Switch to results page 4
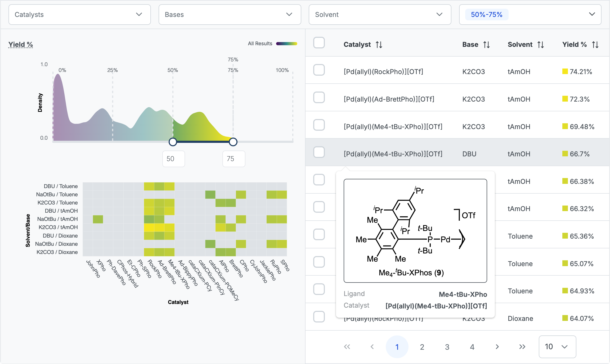 point(472,347)
